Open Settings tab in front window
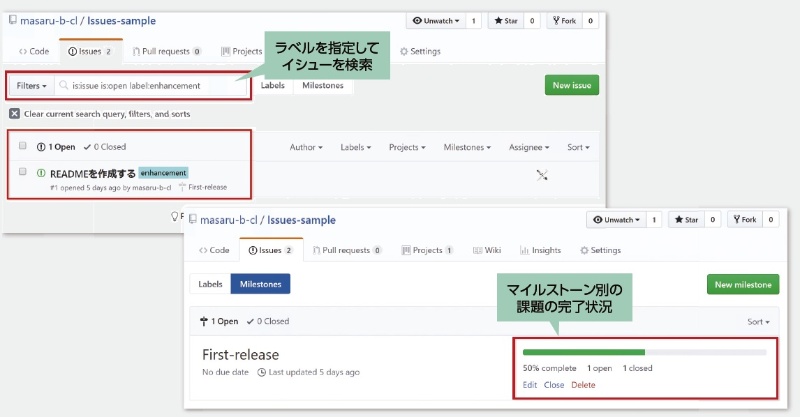 pos(601,251)
